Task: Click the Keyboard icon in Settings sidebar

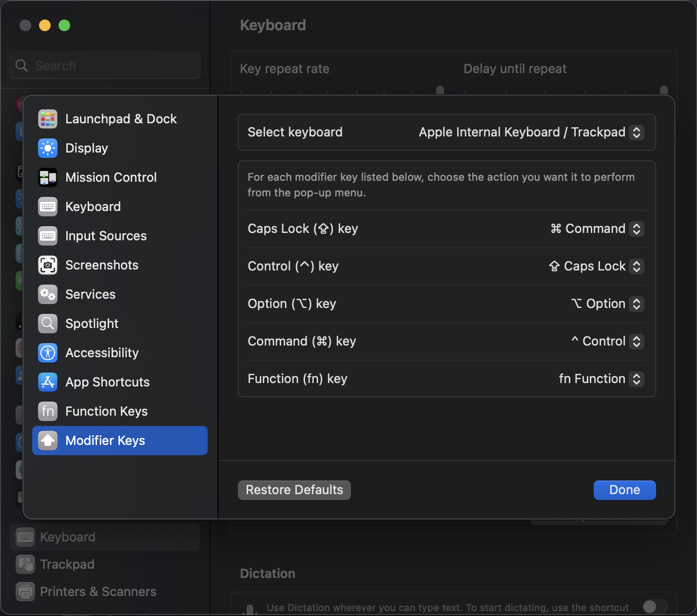Action: click(25, 537)
